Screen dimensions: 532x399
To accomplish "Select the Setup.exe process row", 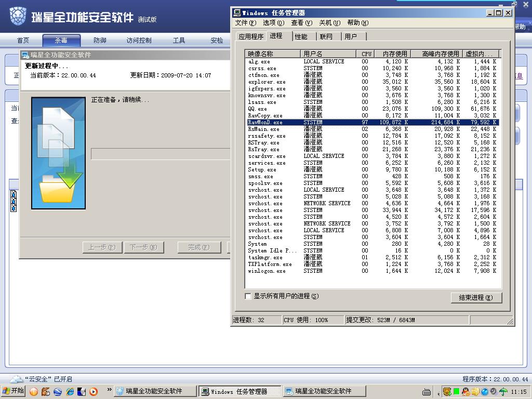I will [x=373, y=169].
